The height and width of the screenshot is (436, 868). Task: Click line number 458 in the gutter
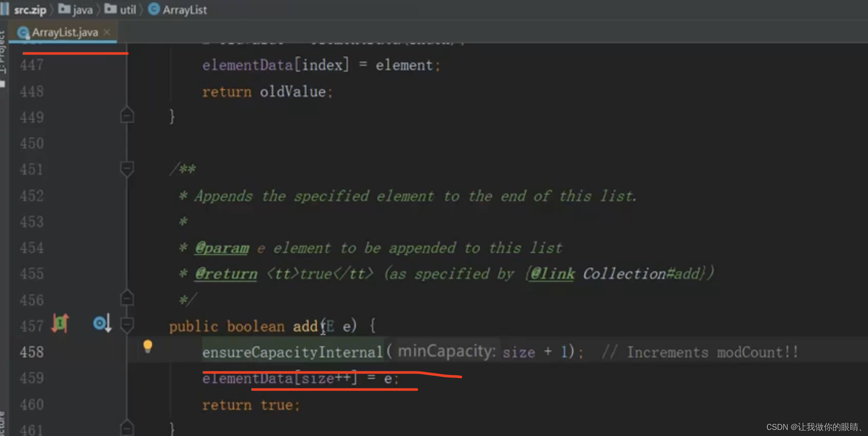(x=32, y=352)
